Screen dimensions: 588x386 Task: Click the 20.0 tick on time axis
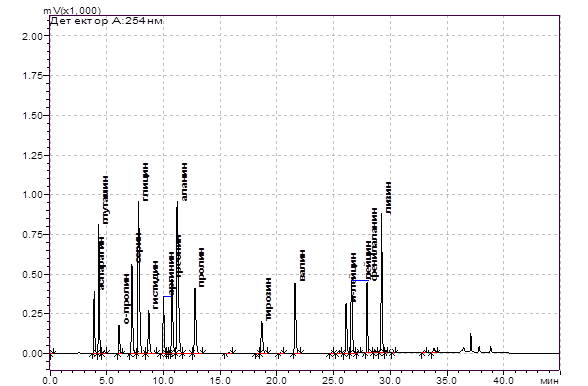(x=276, y=380)
